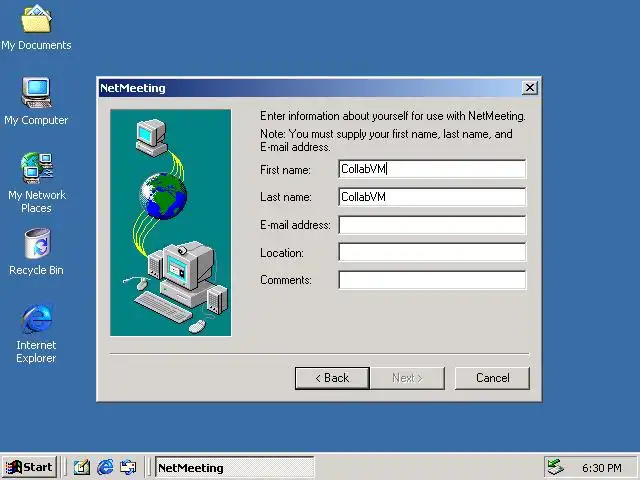640x480 pixels.
Task: Click the network tray icon
Action: [555, 467]
